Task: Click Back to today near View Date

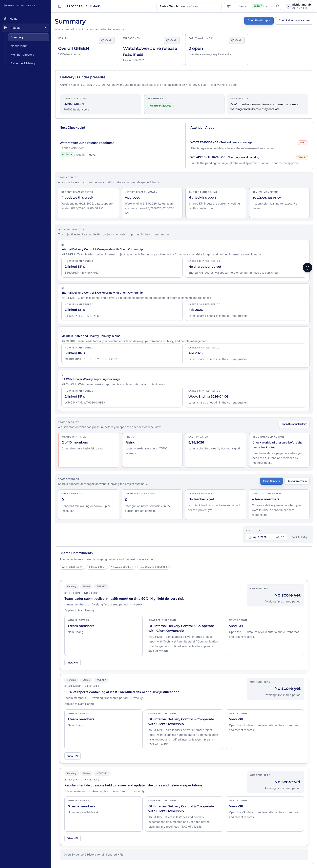Action: click(299, 537)
